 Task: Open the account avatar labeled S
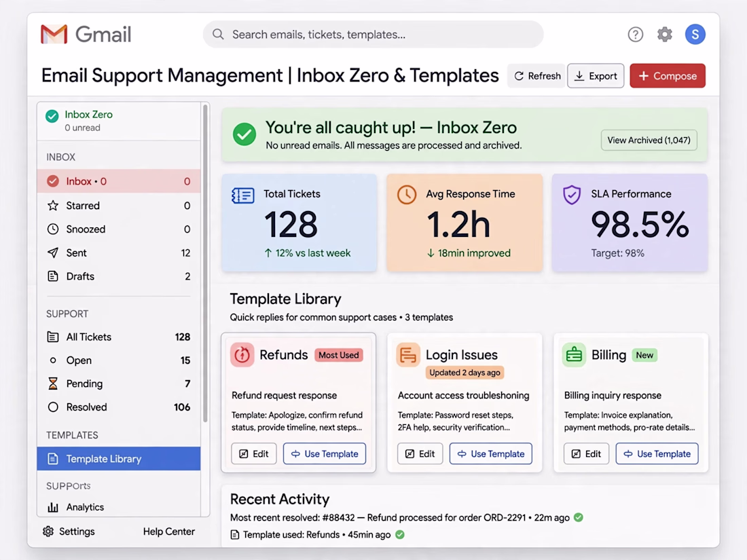pos(695,35)
